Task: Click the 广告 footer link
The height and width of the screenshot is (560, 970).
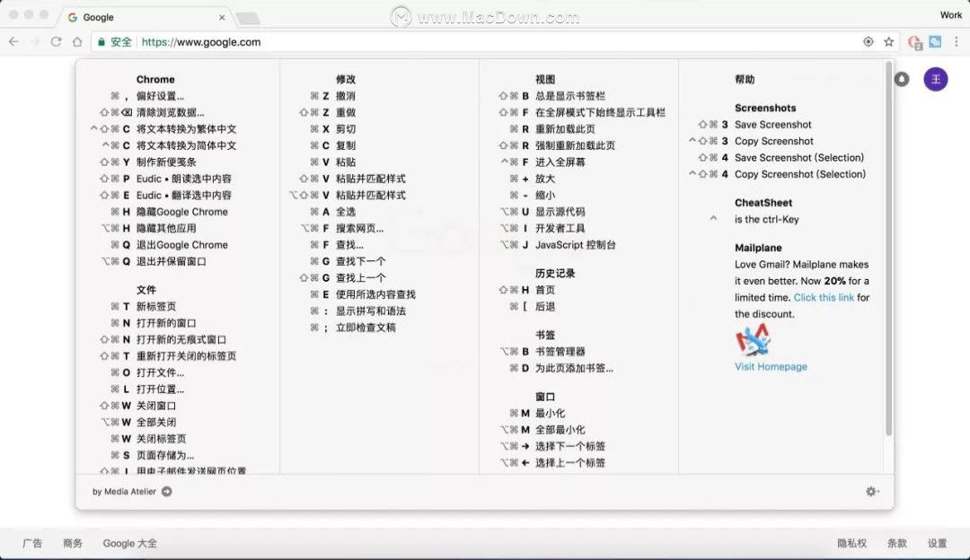Action: pyautogui.click(x=32, y=543)
